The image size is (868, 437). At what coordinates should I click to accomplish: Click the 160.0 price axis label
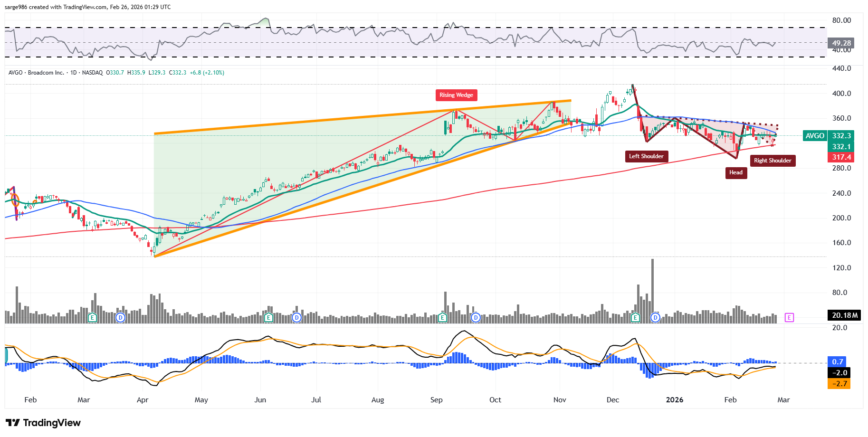click(842, 243)
